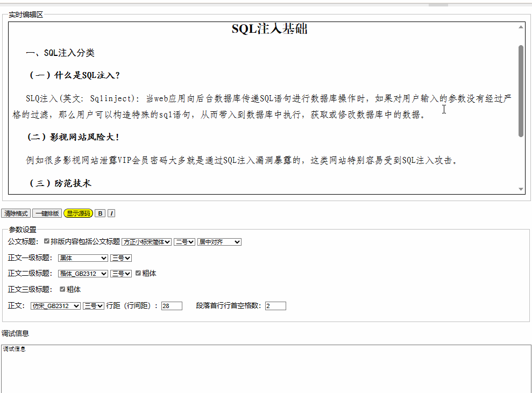The image size is (532, 393).
Task: Open the 居中对齐 alignment dropdown
Action: point(219,242)
